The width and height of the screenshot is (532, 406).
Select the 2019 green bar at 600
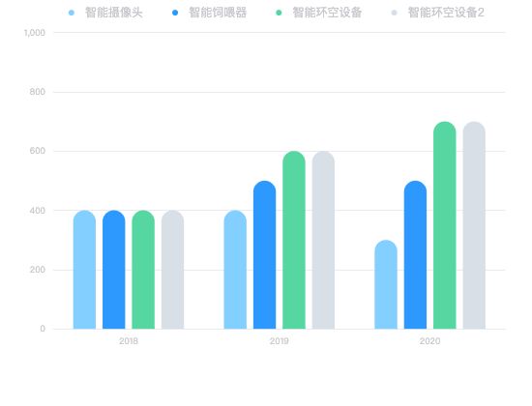[294, 240]
